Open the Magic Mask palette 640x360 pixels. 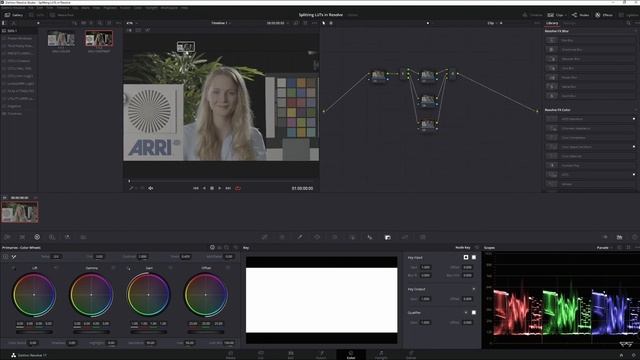pyautogui.click(x=352, y=237)
